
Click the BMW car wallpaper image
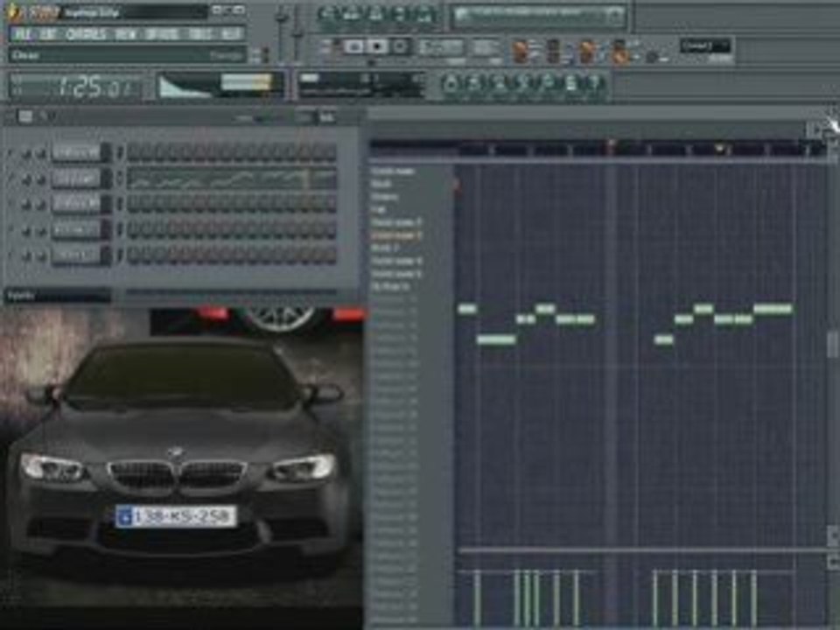(x=182, y=466)
